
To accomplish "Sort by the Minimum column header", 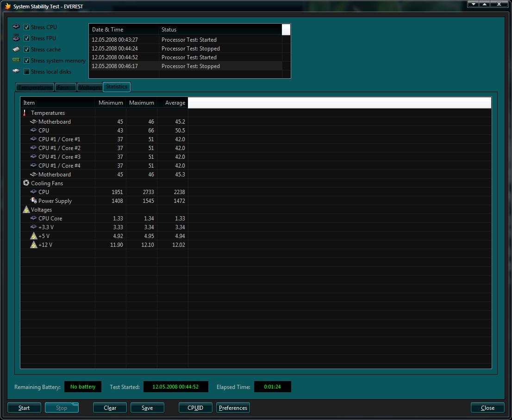I will [x=111, y=102].
